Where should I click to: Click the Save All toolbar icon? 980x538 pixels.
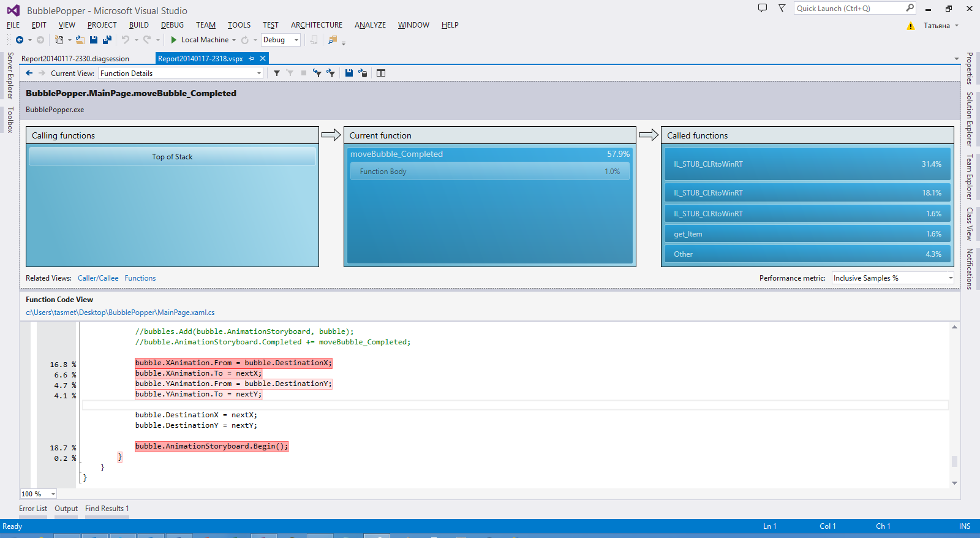point(107,40)
